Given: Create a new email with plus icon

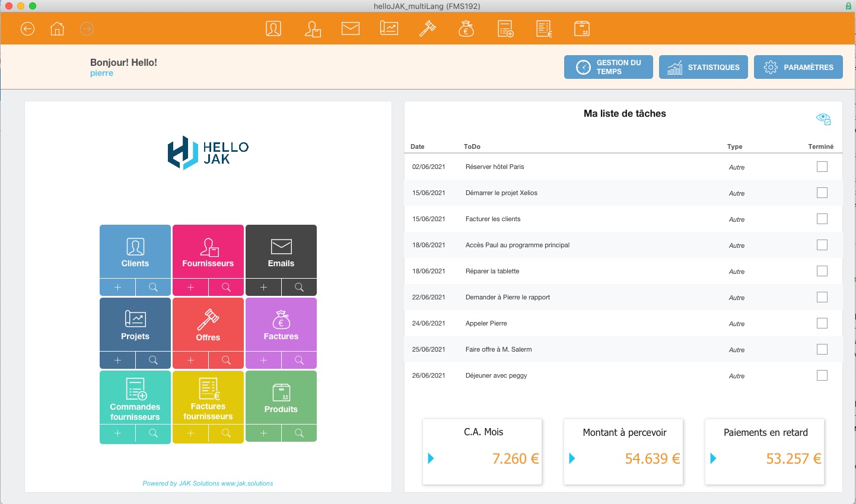Looking at the screenshot, I should coord(263,287).
